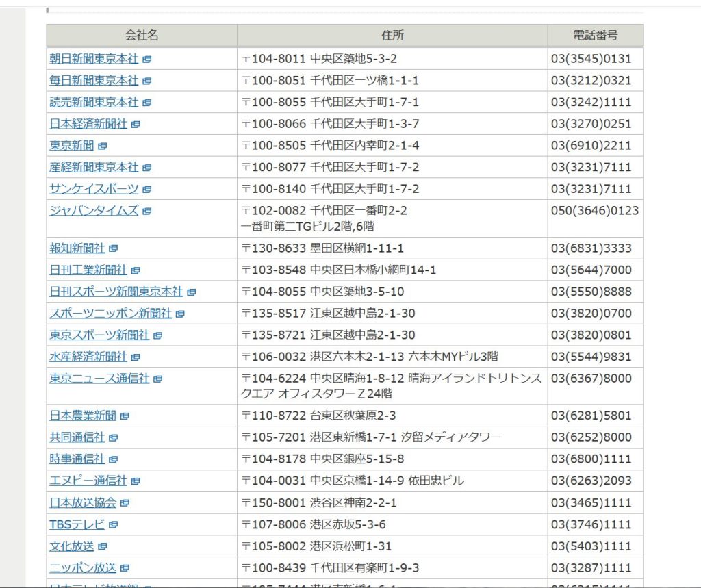Visit the 日本経済新聞社 link

88,124
